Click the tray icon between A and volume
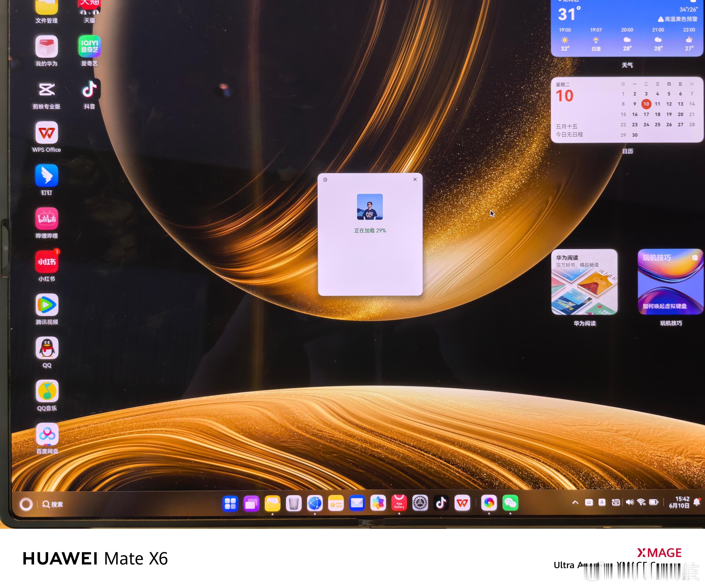Screen dimensions: 705x588 click(x=616, y=502)
